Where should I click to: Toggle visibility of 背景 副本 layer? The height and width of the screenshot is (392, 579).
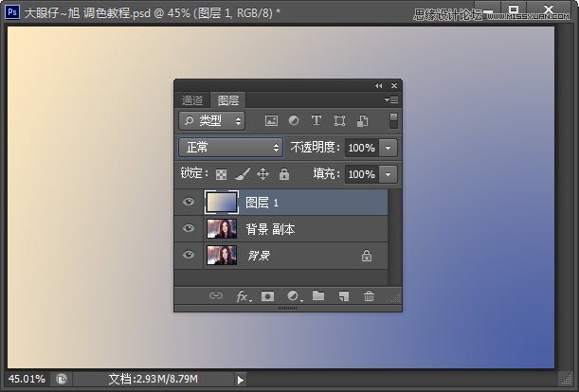189,229
